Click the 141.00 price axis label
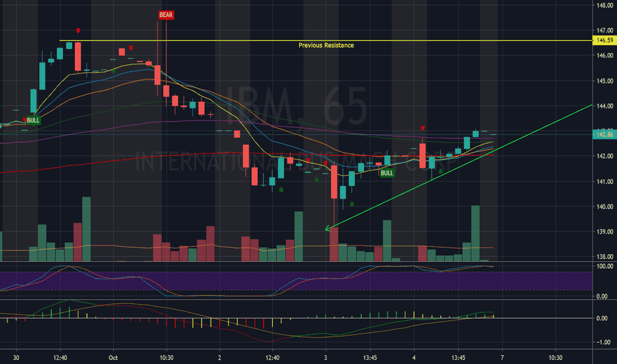The width and height of the screenshot is (617, 364). [x=604, y=181]
